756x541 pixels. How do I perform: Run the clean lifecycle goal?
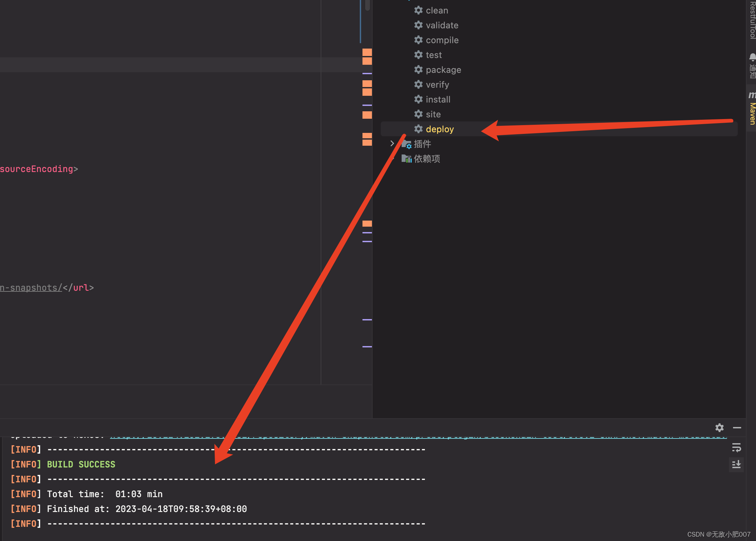coord(437,10)
